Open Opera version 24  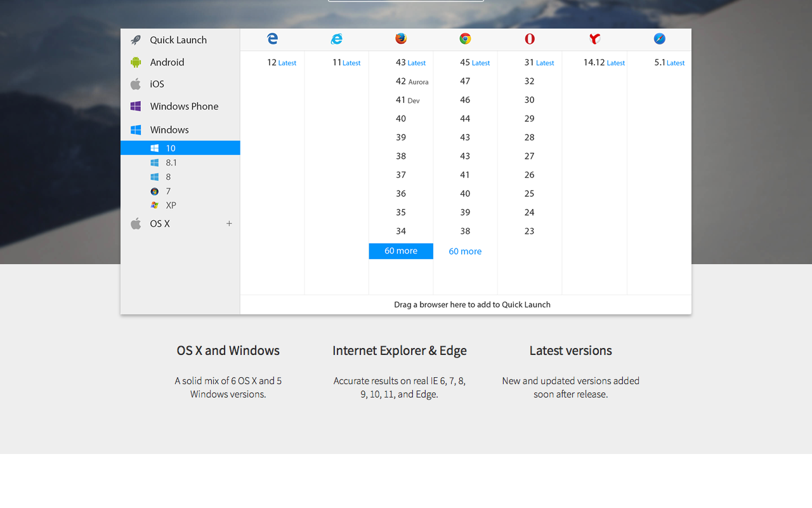coord(530,212)
